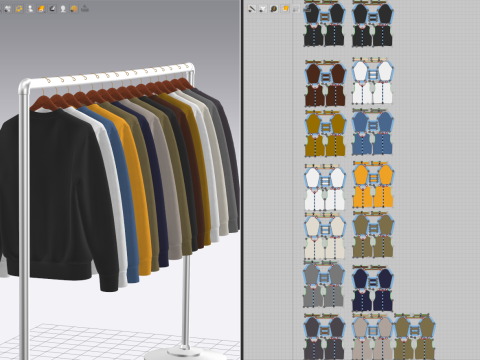480x360 pixels.
Task: Click the rib band pieces between the navy sleeves
Action: pos(373,283)
